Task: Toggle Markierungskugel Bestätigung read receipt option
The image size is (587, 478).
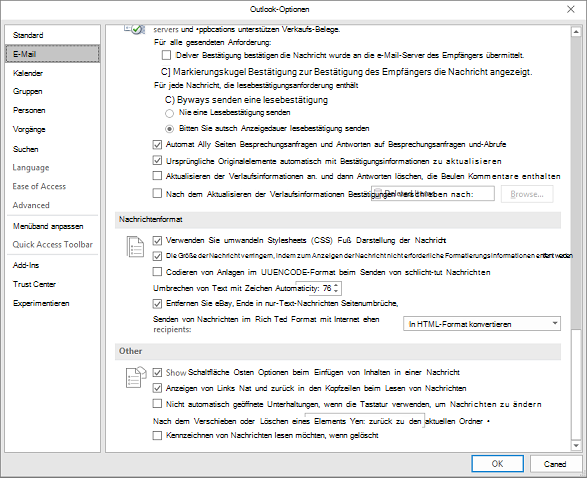Action: (165, 72)
